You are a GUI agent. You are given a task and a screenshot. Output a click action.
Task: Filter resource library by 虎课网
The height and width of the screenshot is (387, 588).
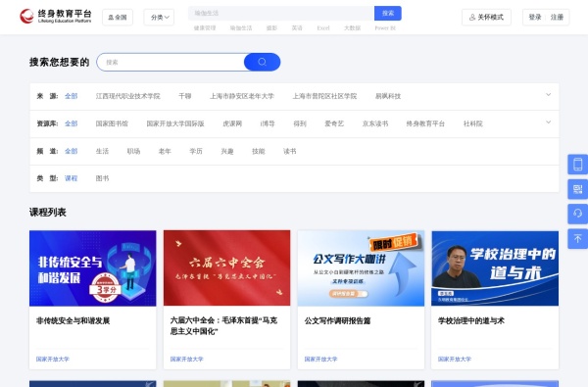click(232, 123)
